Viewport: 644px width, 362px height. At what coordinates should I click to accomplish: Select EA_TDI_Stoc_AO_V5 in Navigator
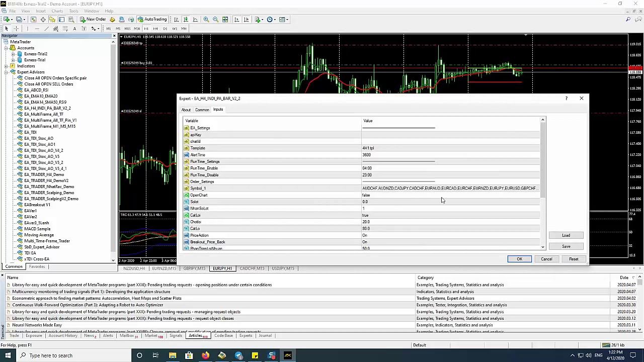point(42,156)
